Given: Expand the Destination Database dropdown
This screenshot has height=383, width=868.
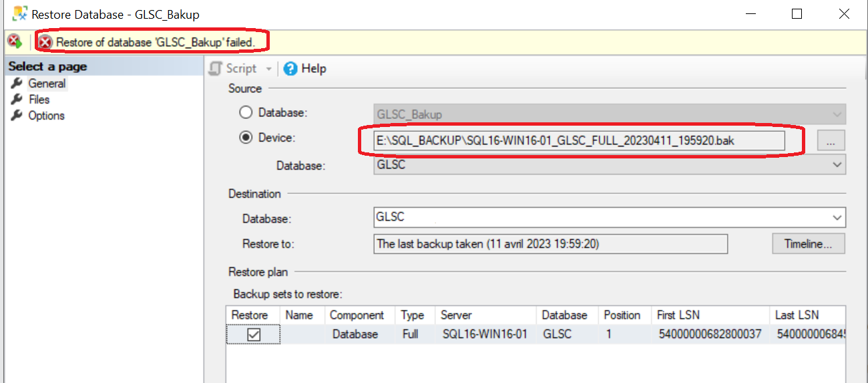Looking at the screenshot, I should (837, 217).
